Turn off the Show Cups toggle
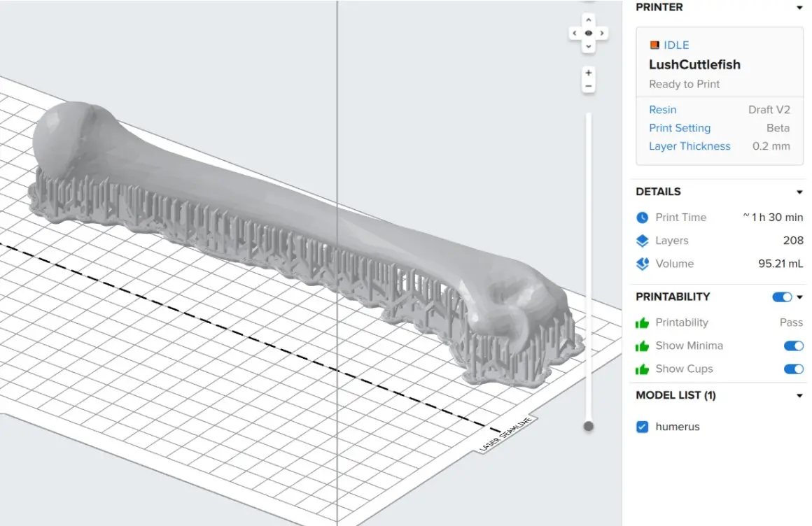This screenshot has height=526, width=812. (793, 369)
